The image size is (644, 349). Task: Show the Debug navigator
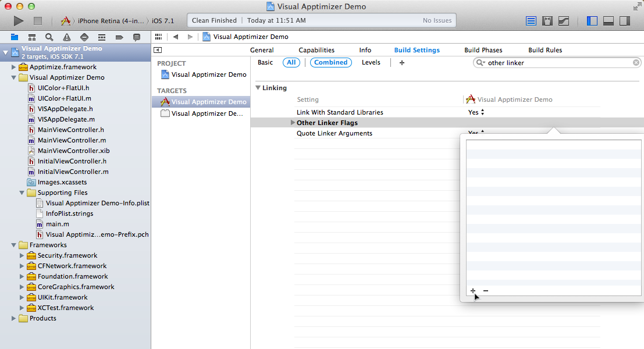click(101, 37)
